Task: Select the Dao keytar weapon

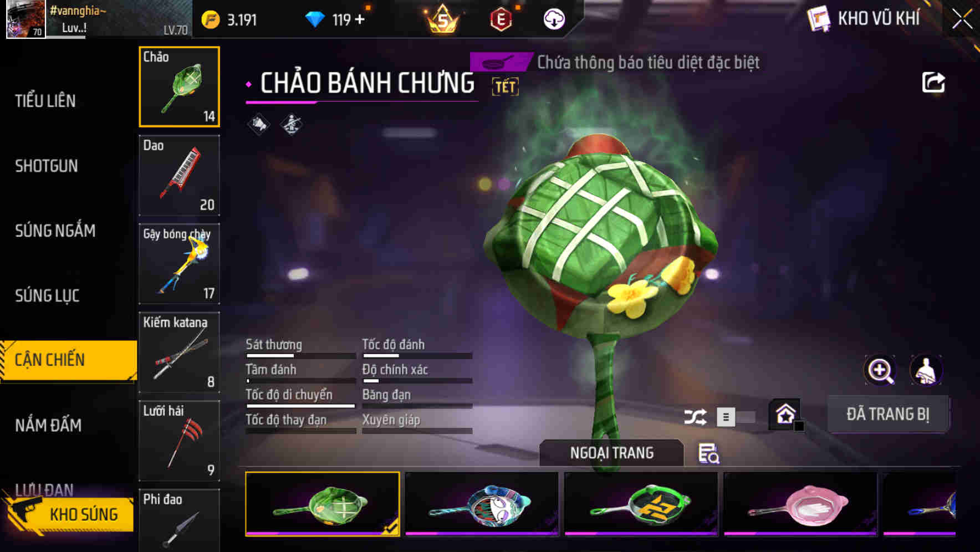Action: coord(179,175)
